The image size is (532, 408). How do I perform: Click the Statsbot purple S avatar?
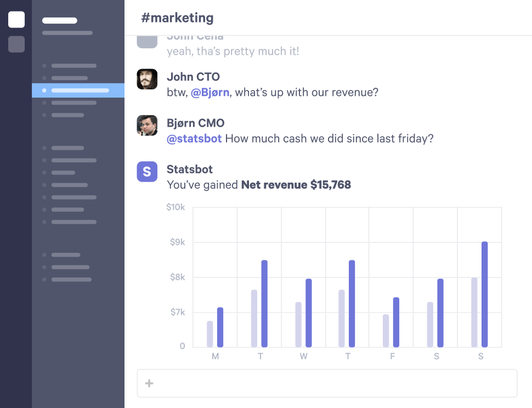click(x=147, y=172)
